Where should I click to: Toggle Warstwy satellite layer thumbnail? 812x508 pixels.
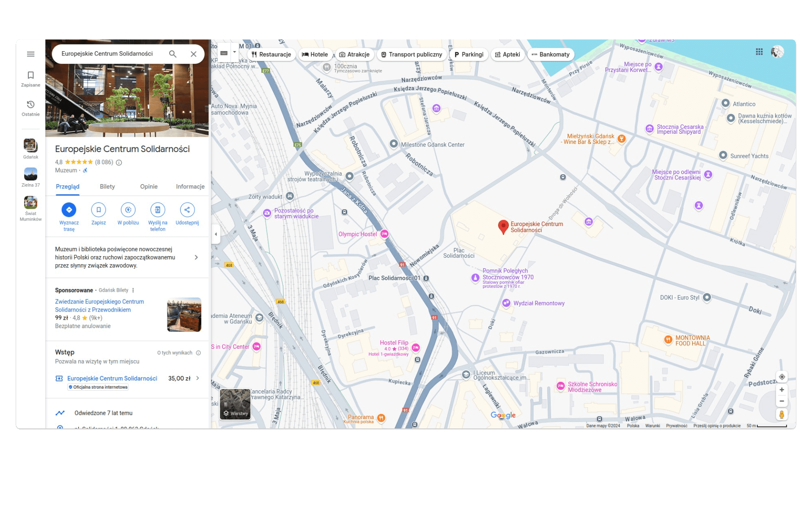coord(235,404)
